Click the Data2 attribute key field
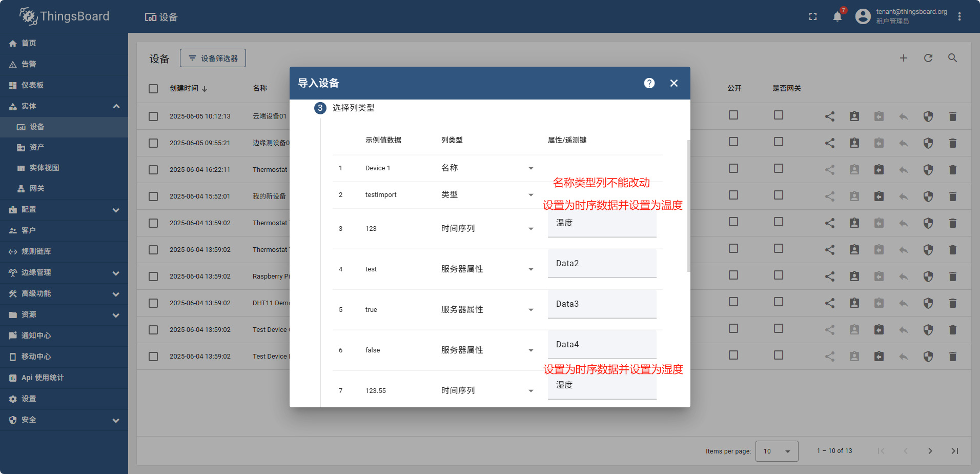 pos(602,264)
